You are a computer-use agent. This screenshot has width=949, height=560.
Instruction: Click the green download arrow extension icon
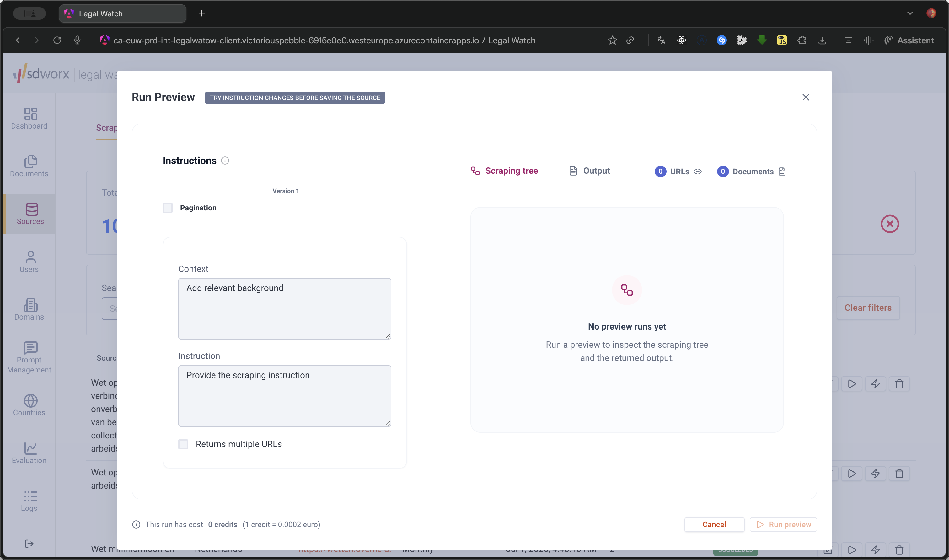(x=762, y=40)
